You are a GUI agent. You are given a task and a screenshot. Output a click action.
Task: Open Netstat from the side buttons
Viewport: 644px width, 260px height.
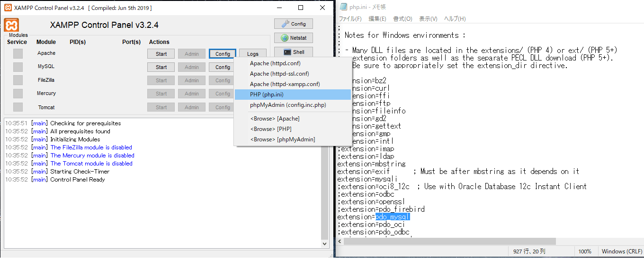pyautogui.click(x=294, y=38)
